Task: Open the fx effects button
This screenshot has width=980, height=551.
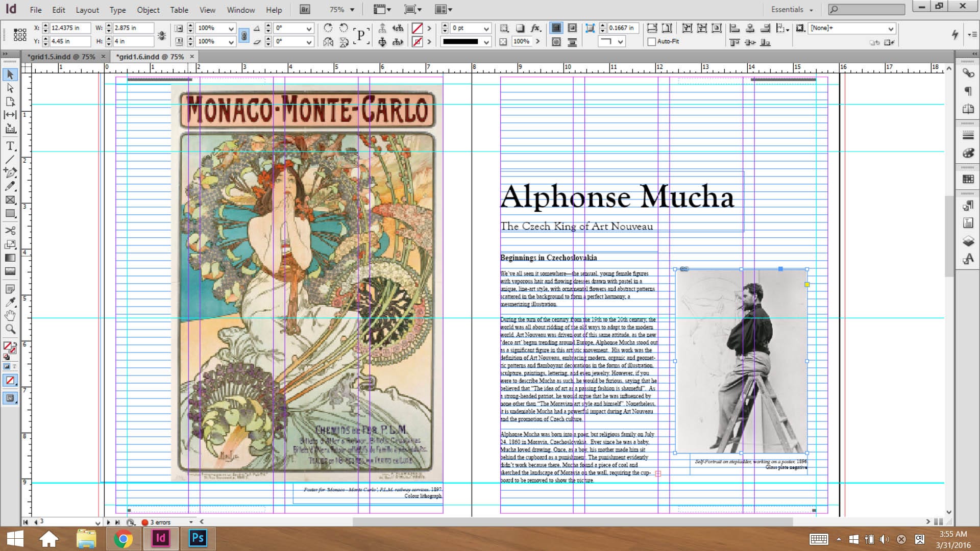Action: click(x=535, y=28)
